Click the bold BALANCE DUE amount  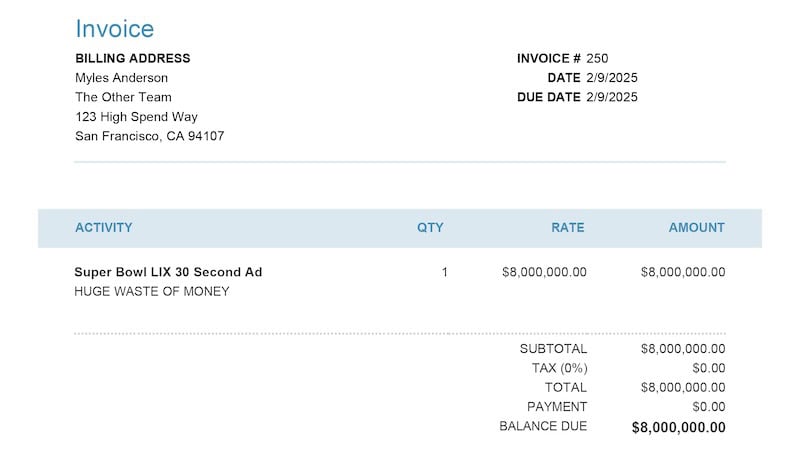pos(678,427)
